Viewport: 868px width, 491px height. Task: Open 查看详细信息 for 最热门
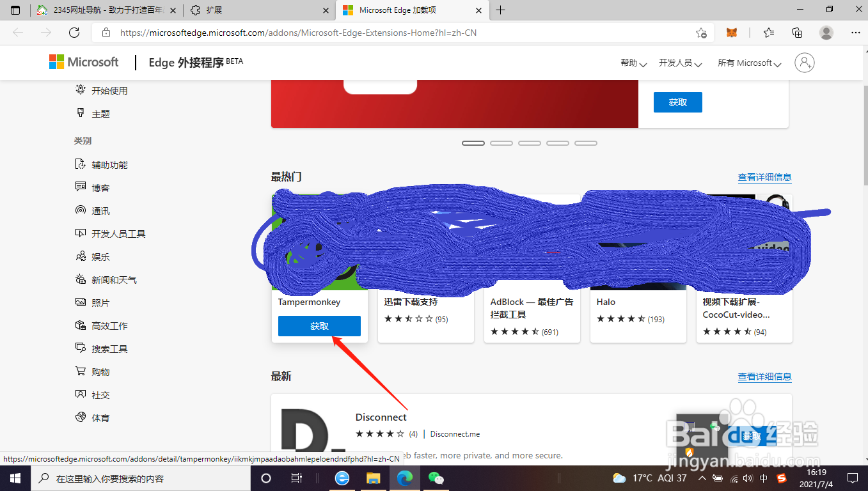764,177
